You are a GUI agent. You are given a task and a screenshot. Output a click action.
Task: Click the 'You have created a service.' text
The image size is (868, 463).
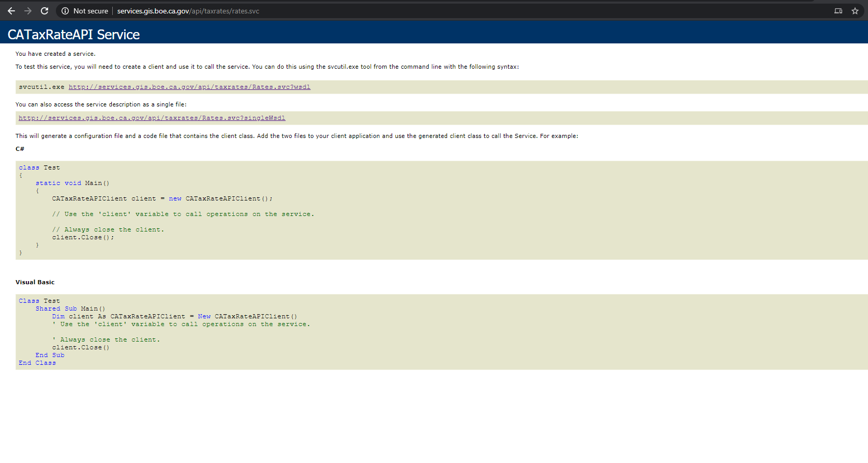[55, 54]
